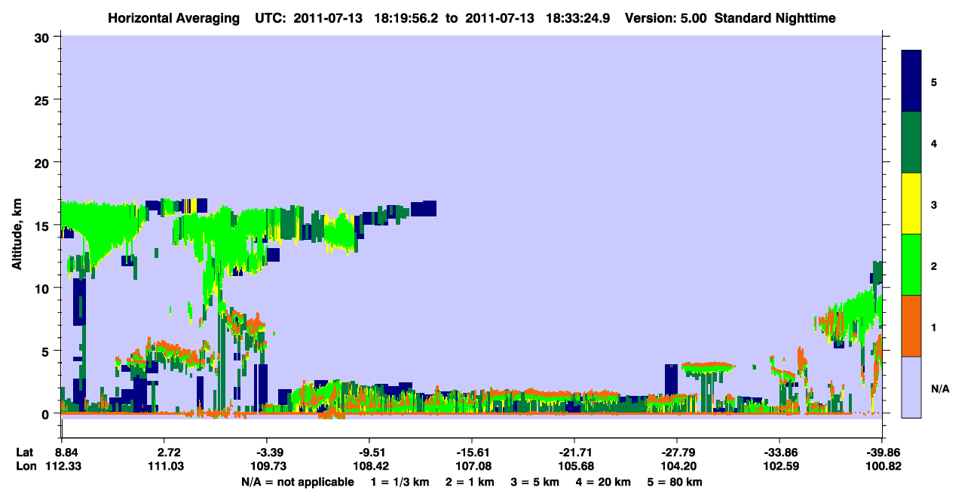The width and height of the screenshot is (980, 503).
Task: Click the colorbar label 3
Action: (x=934, y=204)
